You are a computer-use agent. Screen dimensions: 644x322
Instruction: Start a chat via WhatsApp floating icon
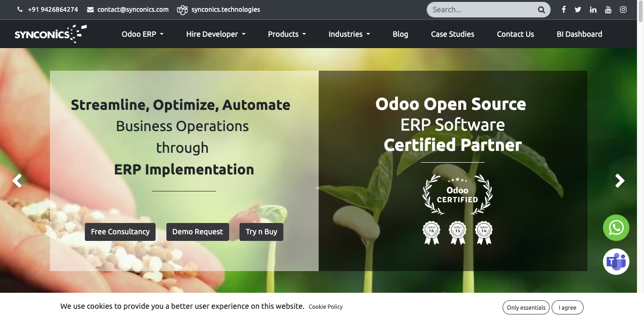click(x=616, y=228)
